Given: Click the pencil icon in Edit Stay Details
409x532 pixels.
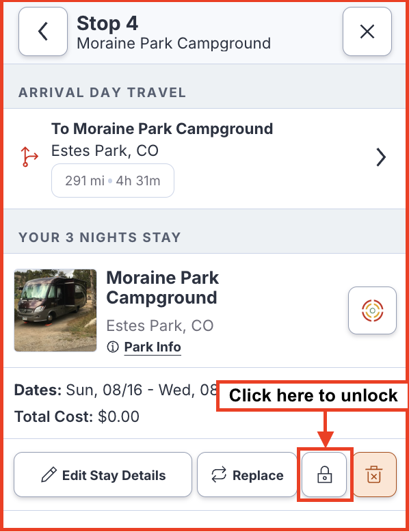Looking at the screenshot, I should click(49, 475).
